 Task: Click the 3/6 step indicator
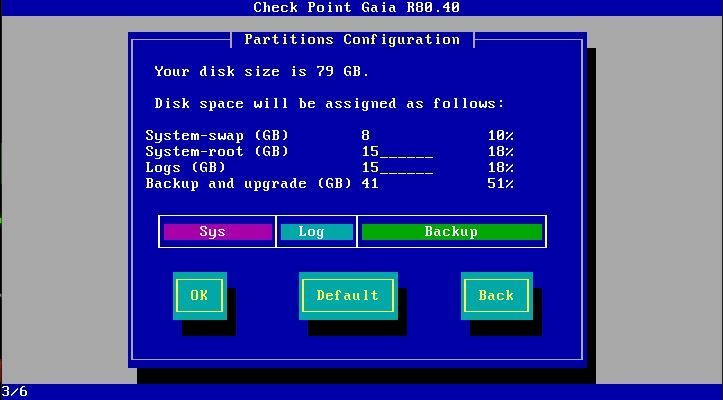coord(14,391)
